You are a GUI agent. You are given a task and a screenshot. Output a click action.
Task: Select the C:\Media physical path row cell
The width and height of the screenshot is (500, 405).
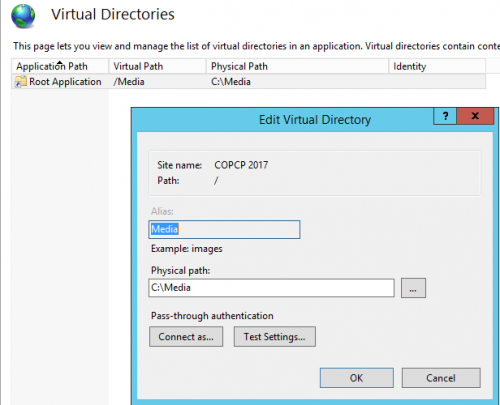point(231,82)
